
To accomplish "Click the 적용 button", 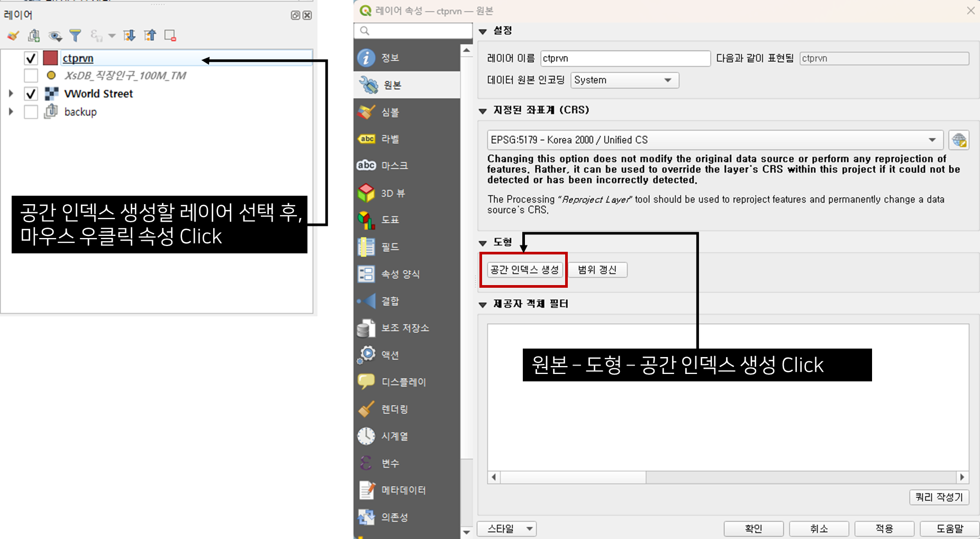I will click(x=884, y=528).
